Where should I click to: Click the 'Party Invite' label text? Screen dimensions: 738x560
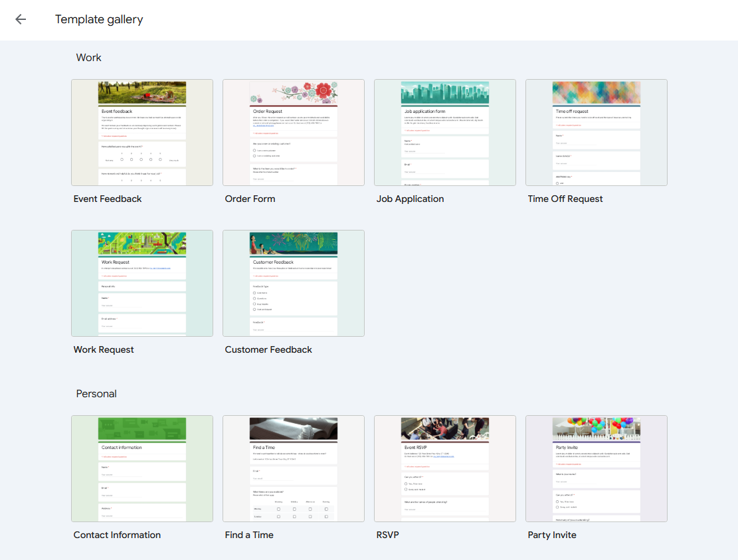(x=551, y=535)
